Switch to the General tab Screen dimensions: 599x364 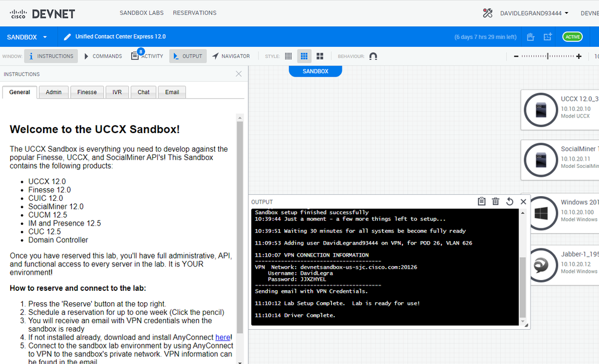click(19, 92)
